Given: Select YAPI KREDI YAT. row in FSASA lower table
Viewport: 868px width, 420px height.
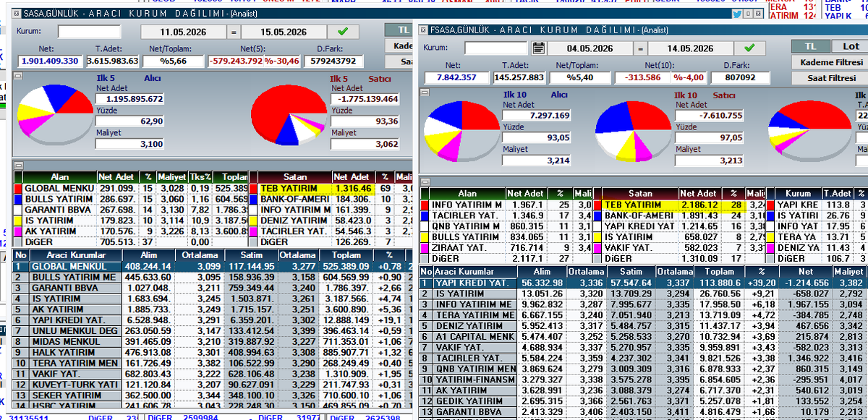Looking at the screenshot, I should [x=644, y=283].
